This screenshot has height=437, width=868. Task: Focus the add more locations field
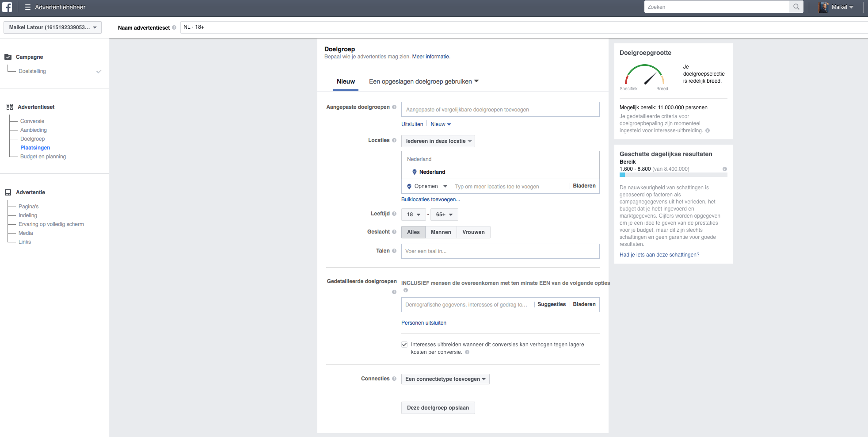click(x=510, y=187)
